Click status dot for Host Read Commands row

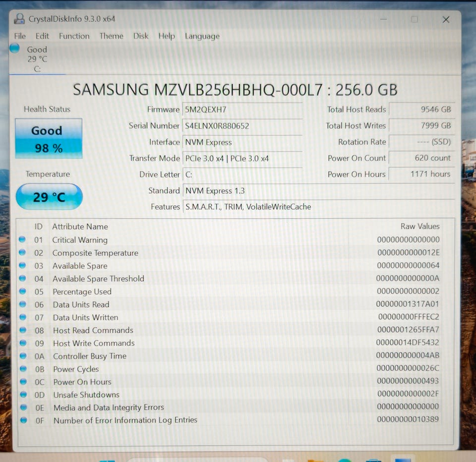[23, 330]
